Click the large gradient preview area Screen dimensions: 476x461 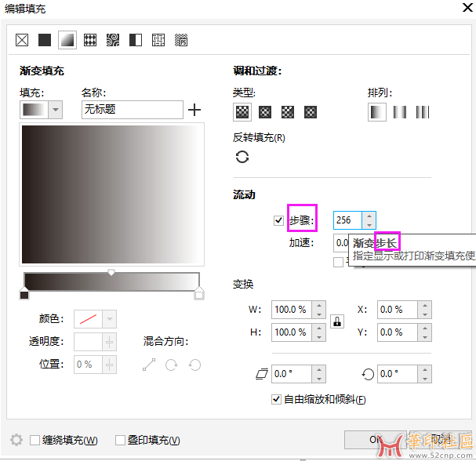[x=111, y=194]
